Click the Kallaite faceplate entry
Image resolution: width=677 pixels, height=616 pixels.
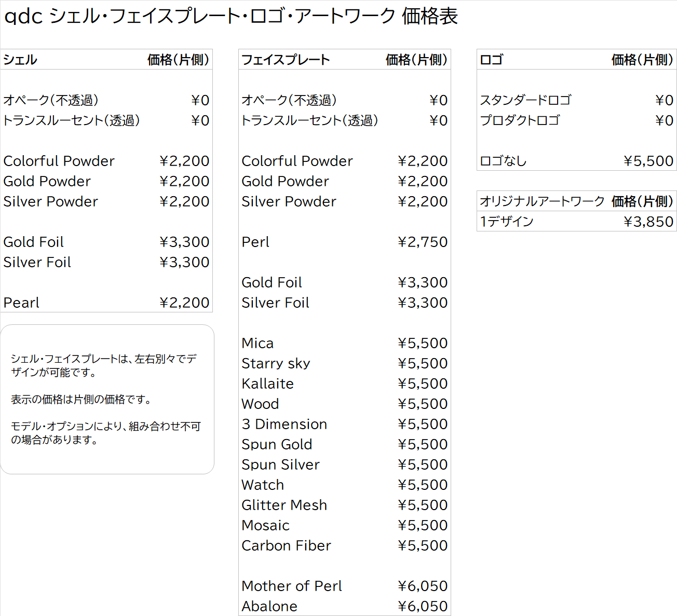[268, 384]
